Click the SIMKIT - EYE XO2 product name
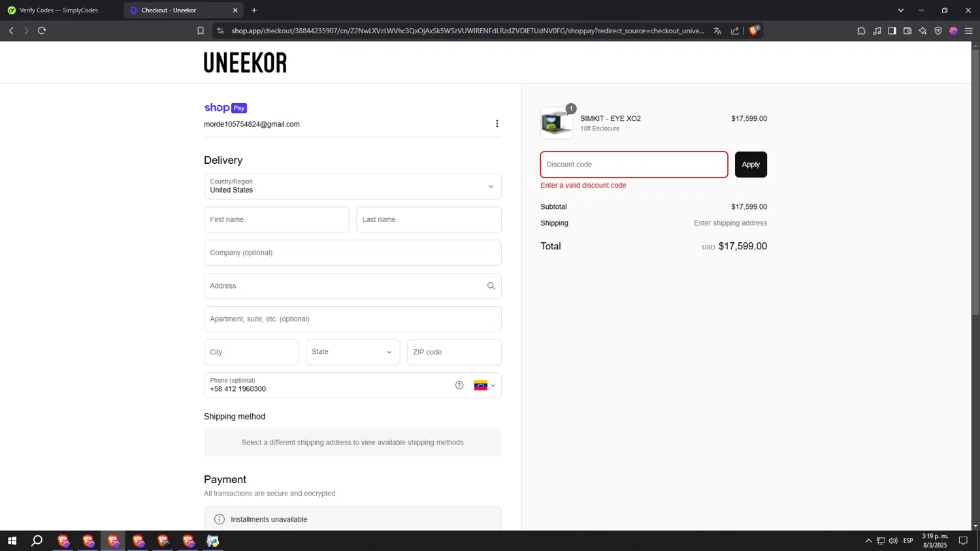 (610, 118)
